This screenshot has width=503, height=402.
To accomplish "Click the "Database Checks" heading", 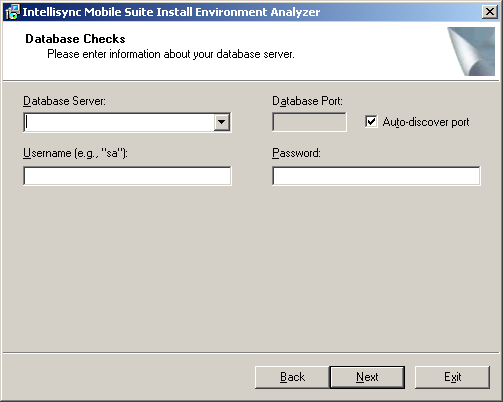I will tap(75, 39).
